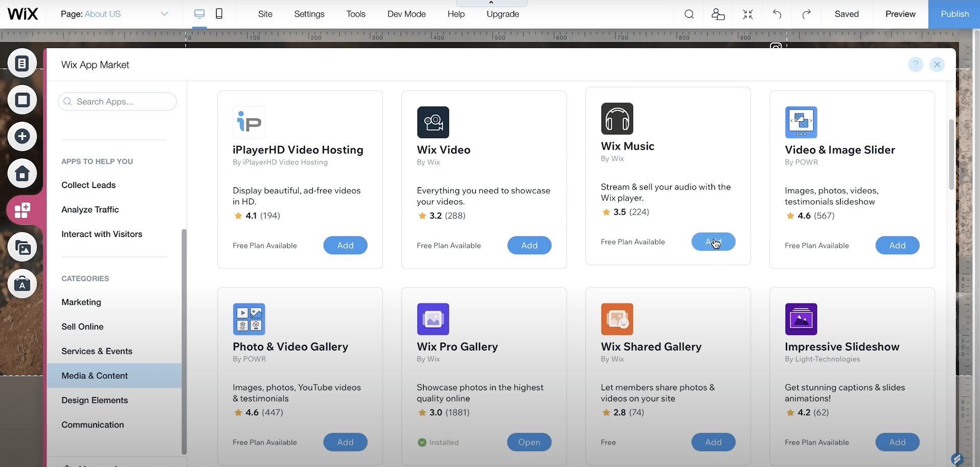Open the Background sidebar icon
This screenshot has width=980, height=467.
[x=22, y=100]
